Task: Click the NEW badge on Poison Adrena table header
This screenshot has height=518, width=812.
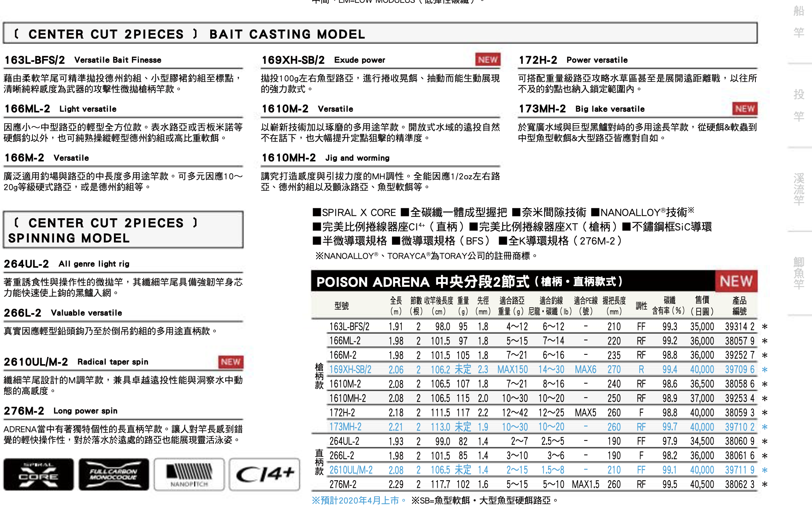Action: point(736,281)
